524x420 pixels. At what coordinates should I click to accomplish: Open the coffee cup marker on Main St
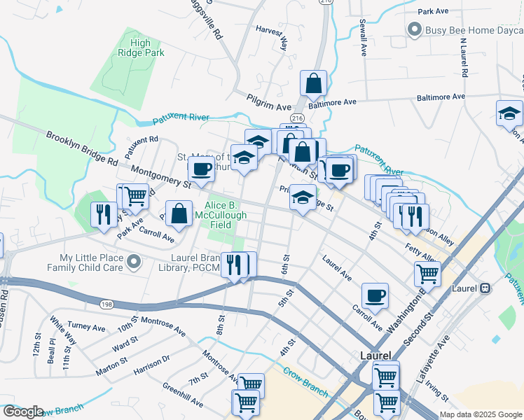point(339,171)
